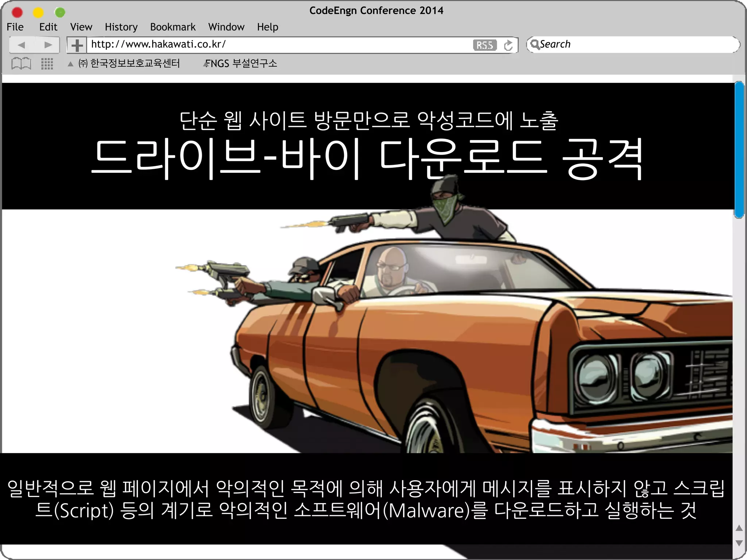747x560 pixels.
Task: Click the reload page icon
Action: click(508, 45)
